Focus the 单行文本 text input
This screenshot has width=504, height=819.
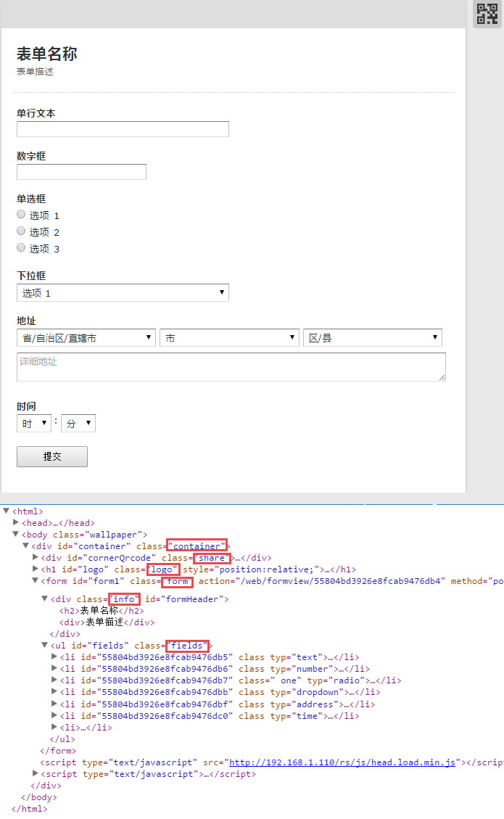pos(123,129)
